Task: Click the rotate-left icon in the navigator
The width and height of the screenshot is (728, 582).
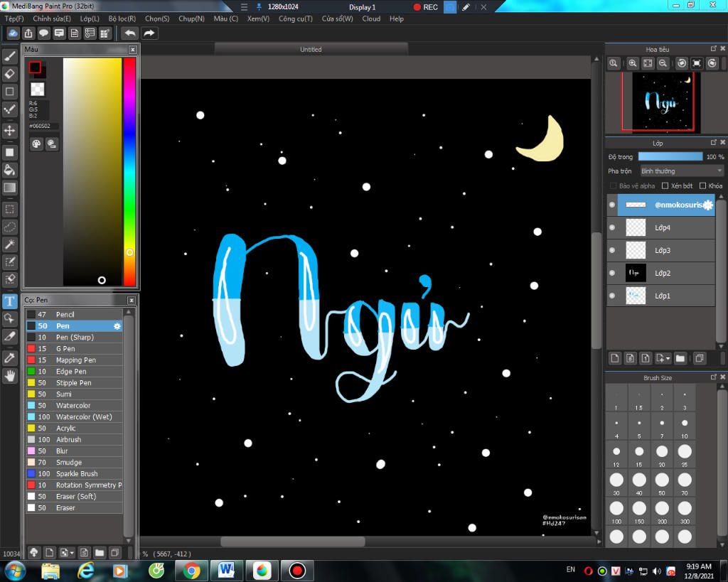Action: click(682, 63)
